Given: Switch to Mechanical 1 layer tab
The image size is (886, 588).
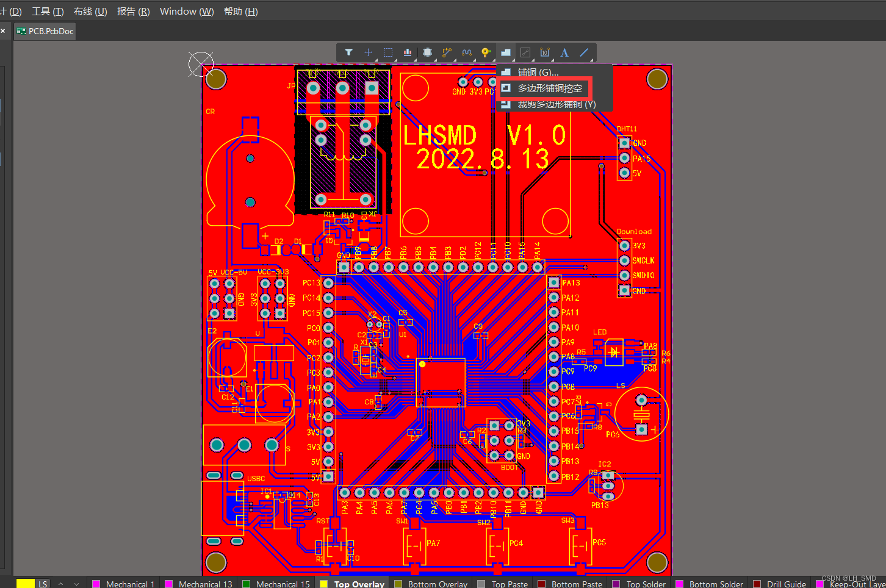Looking at the screenshot, I should pyautogui.click(x=123, y=584).
